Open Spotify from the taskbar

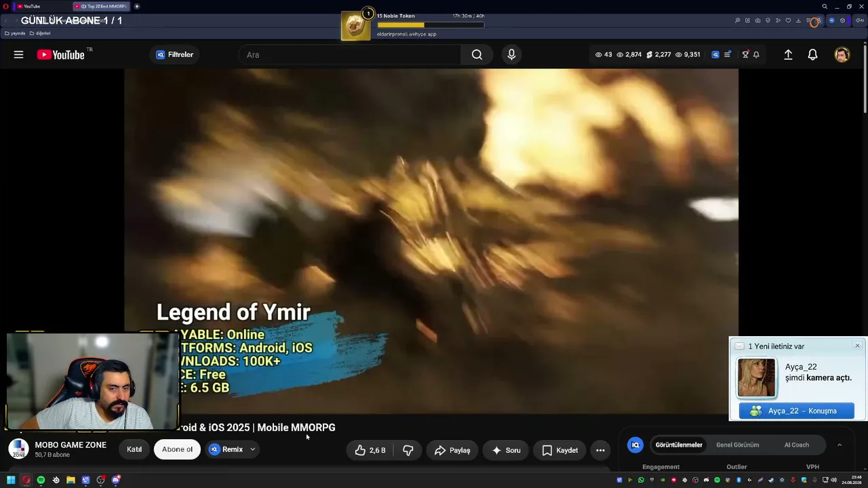(41, 480)
